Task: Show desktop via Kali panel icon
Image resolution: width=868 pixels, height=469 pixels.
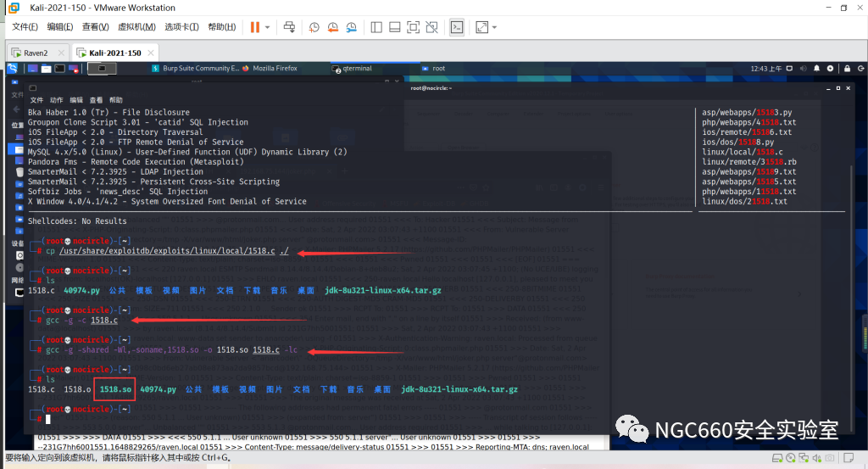Action: pos(33,69)
